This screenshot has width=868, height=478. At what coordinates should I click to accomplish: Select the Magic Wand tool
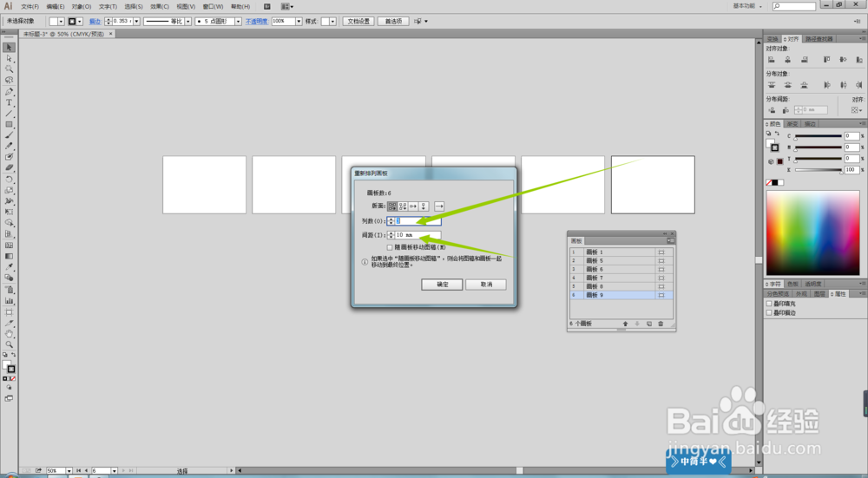click(9, 69)
